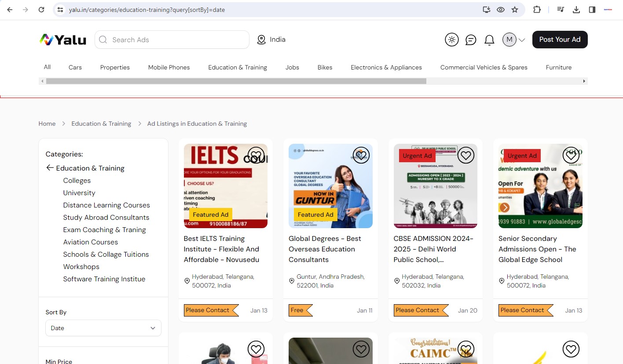Click the install app icon in address bar
Viewport: 623px width, 364px height.
pyautogui.click(x=486, y=9)
